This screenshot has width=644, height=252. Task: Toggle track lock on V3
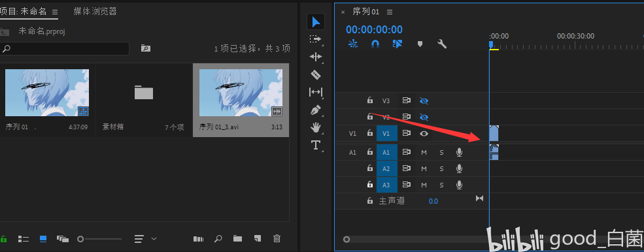point(369,100)
